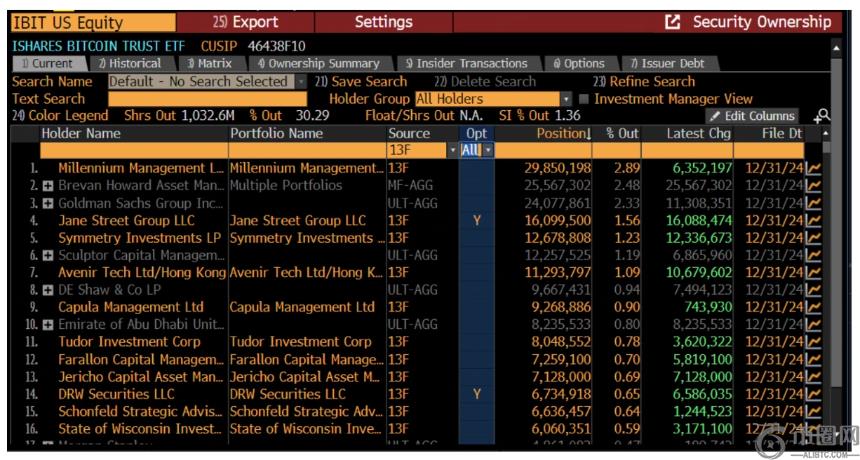Click the Security Ownership pop-out icon

(x=673, y=22)
